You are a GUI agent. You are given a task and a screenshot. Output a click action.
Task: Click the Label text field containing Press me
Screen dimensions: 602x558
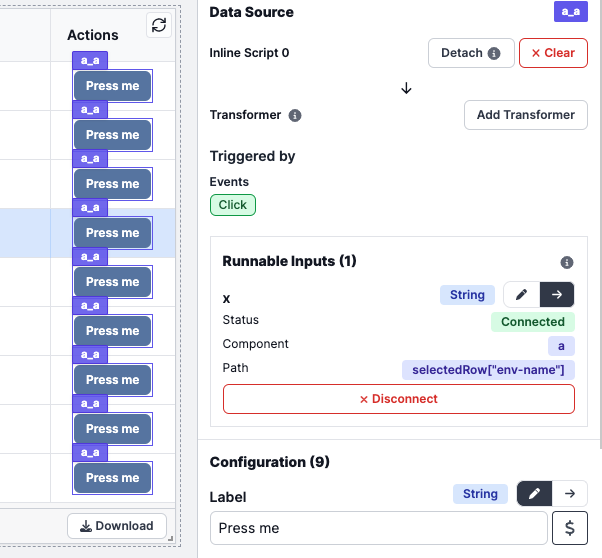click(379, 528)
